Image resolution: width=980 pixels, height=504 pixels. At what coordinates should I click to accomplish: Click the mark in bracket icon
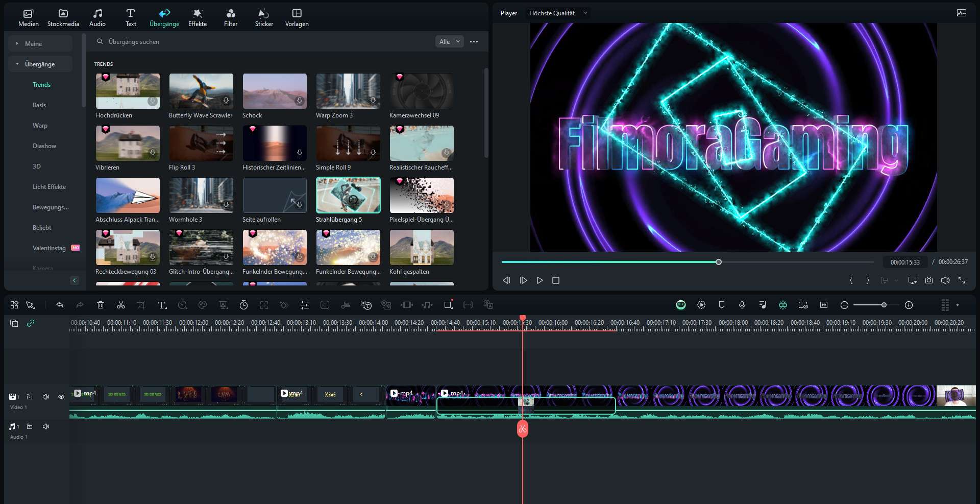[851, 280]
